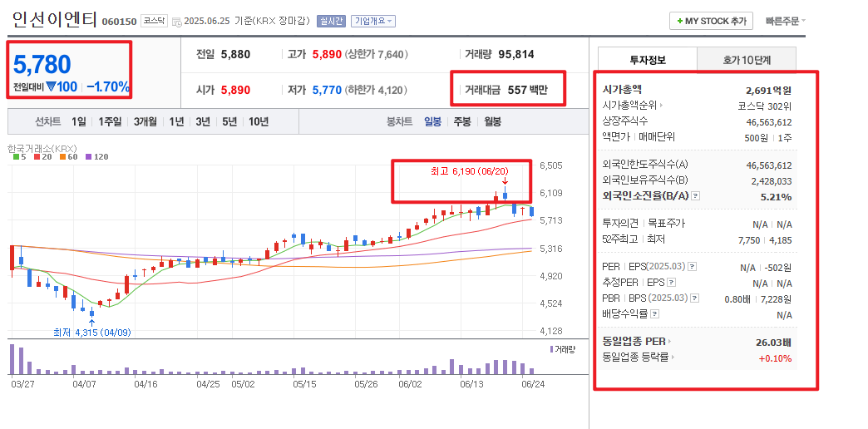Switch to the 투자정보 tab
The image size is (868, 429).
tap(648, 59)
